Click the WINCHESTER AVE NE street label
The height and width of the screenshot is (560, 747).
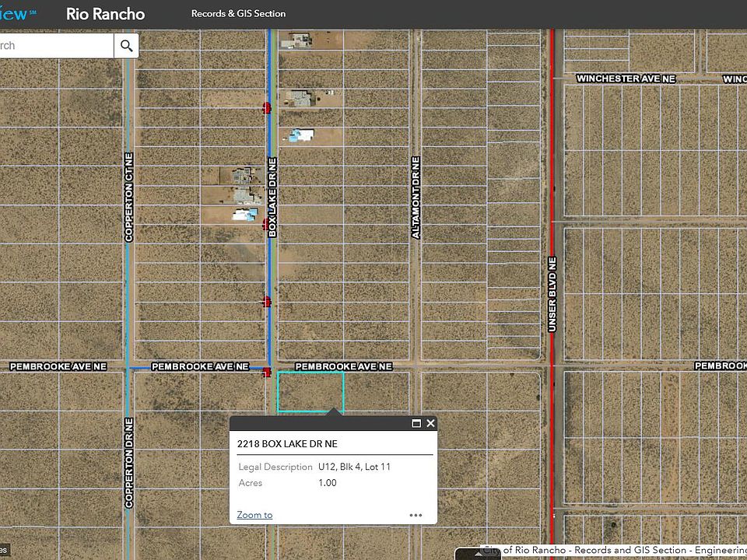626,79
